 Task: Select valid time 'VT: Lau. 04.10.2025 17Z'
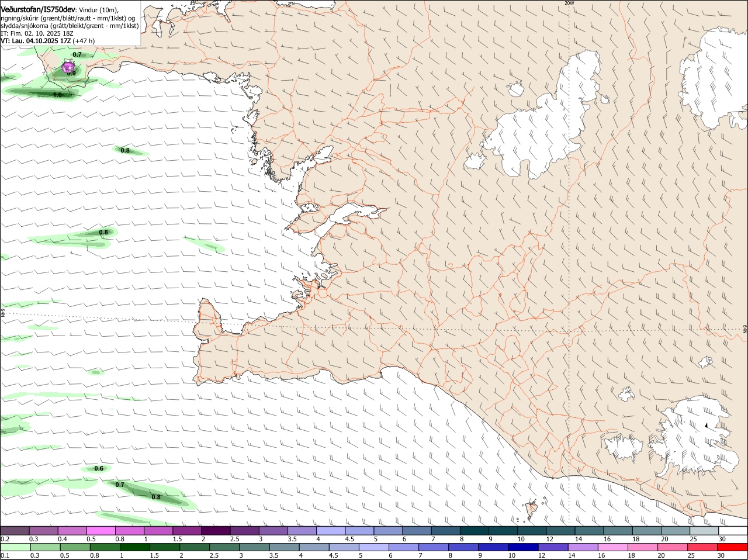tap(36, 41)
